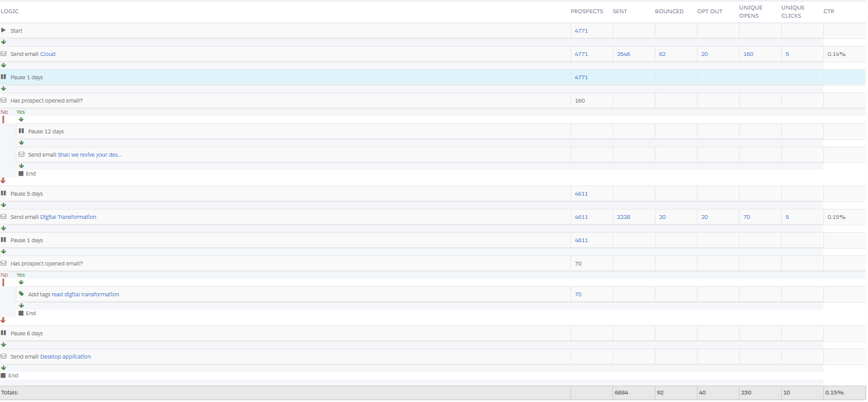Click the envelope icon beside Desktop application email
This screenshot has height=402, width=868.
[4, 357]
